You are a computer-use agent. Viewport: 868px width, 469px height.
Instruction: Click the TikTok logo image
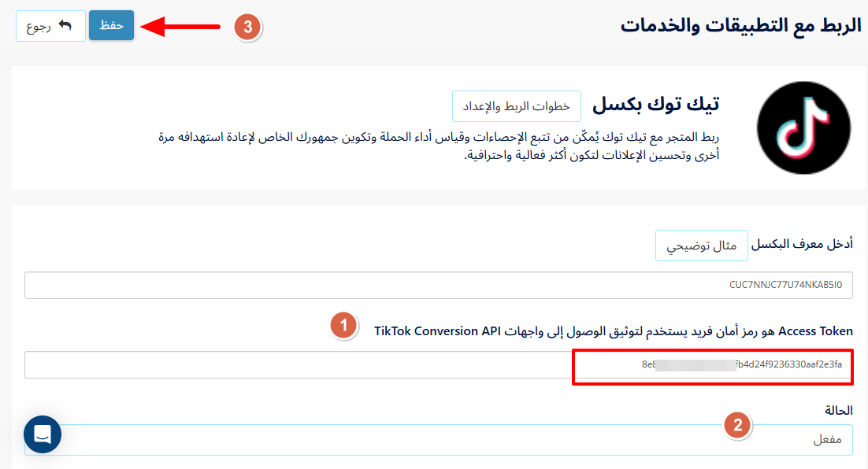click(803, 127)
